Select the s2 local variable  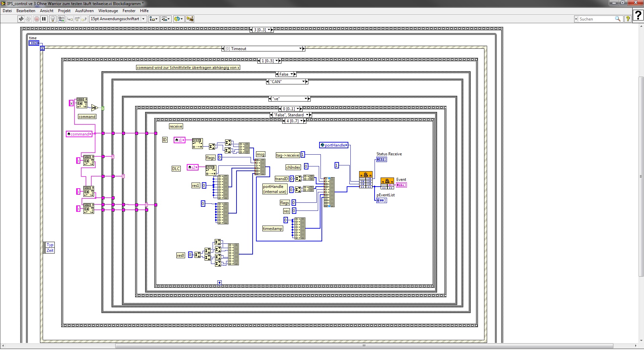[192, 167]
